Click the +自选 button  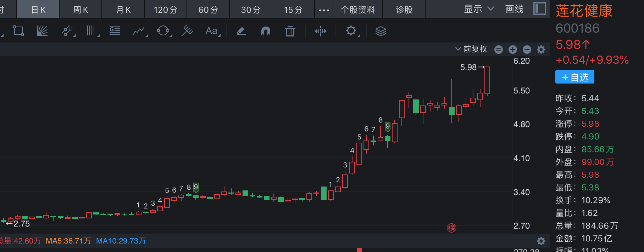pos(574,77)
